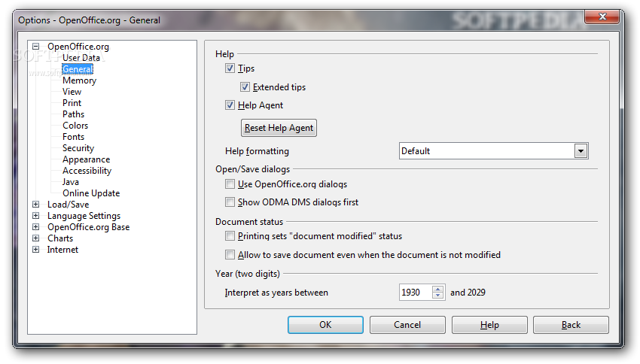
Task: Select the OpenOffice.org root tree label
Action: click(78, 47)
